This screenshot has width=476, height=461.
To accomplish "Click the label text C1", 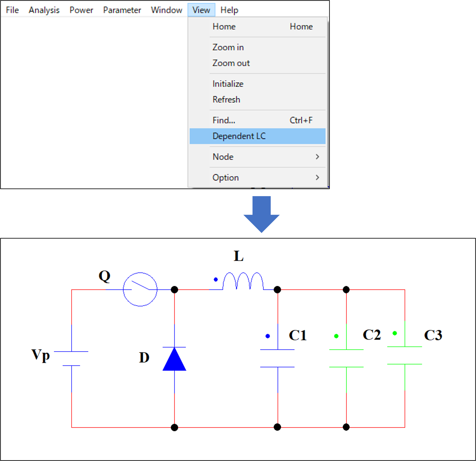I will tap(298, 335).
